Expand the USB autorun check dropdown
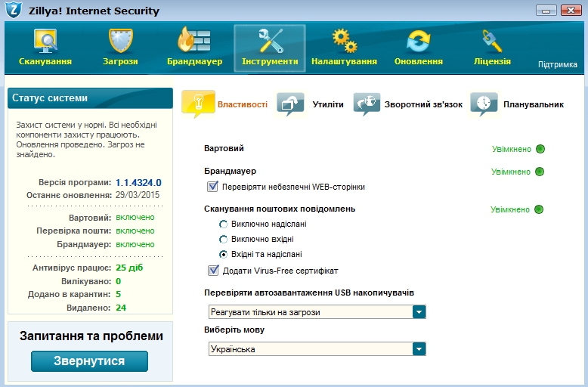 [419, 312]
